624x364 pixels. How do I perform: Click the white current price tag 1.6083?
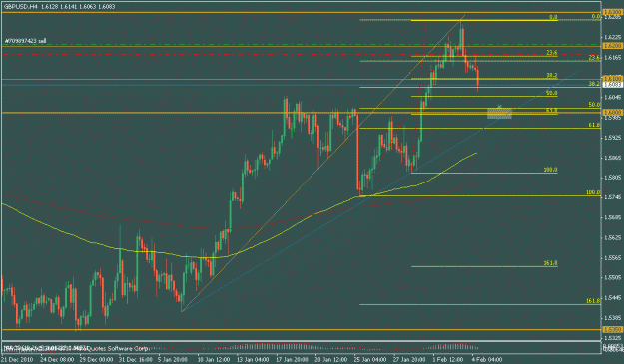click(x=613, y=85)
